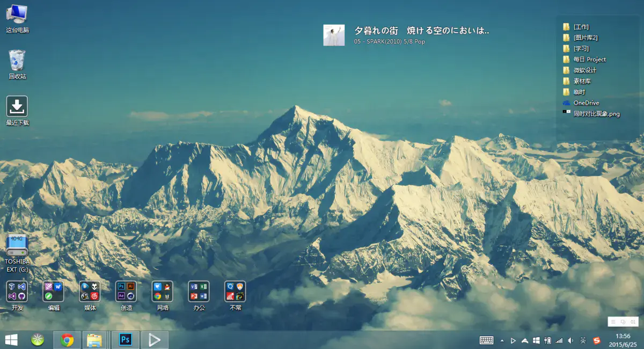Launch Google Chrome from the taskbar
The height and width of the screenshot is (349, 644).
point(67,340)
